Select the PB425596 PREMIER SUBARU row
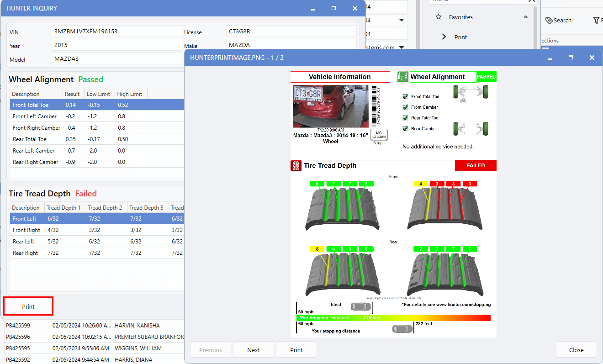The width and height of the screenshot is (603, 364). (x=94, y=337)
